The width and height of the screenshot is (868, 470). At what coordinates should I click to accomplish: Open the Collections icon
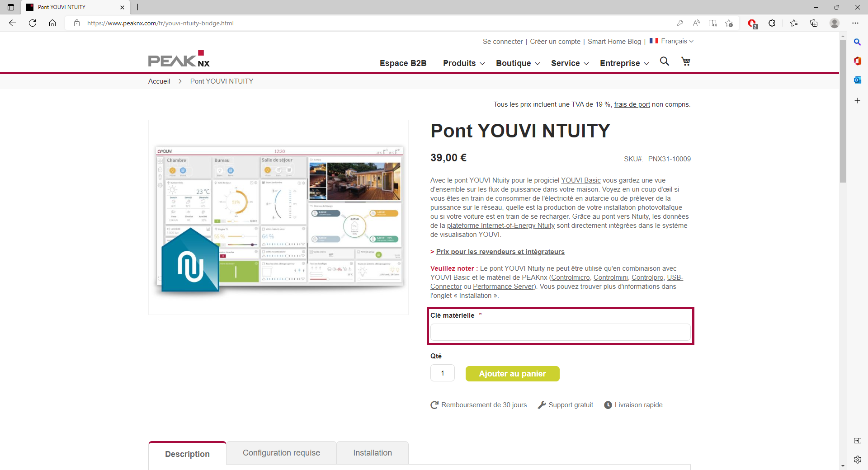[x=814, y=23]
